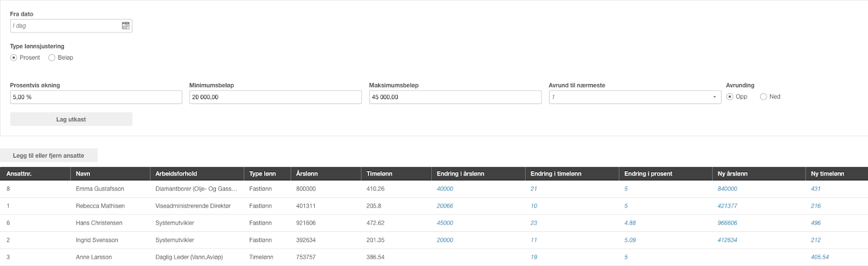This screenshot has width=868, height=266.
Task: Sort by Endring i timelønn header
Action: (x=572, y=173)
